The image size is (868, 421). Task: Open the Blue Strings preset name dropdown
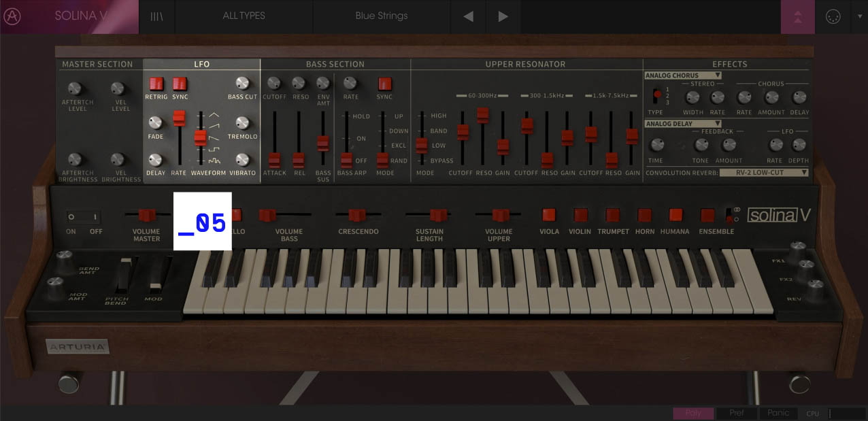point(381,16)
